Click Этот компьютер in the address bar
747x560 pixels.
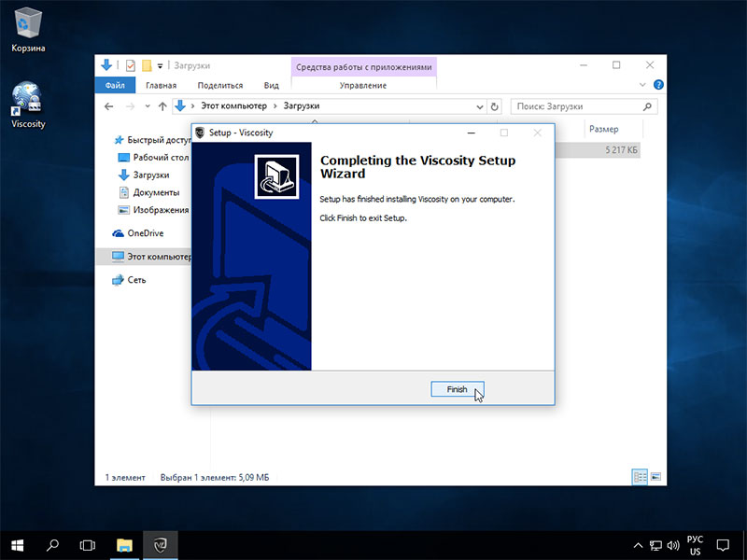coord(233,105)
